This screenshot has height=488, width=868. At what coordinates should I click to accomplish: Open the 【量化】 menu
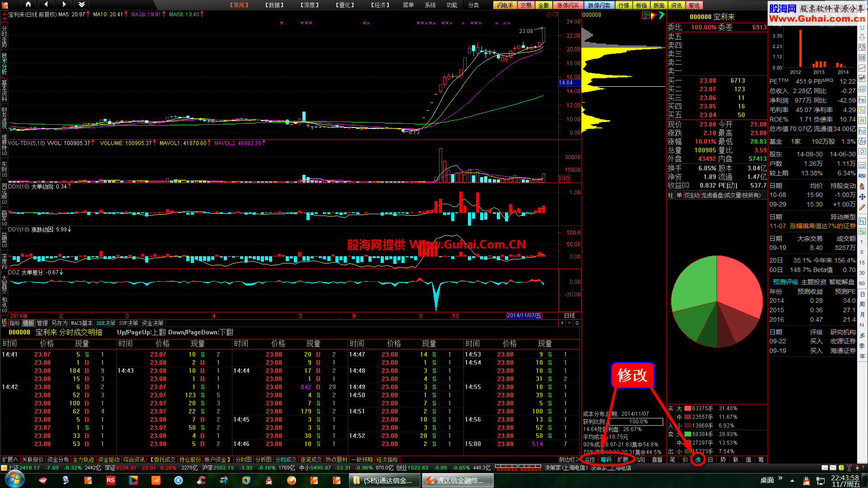click(x=345, y=5)
